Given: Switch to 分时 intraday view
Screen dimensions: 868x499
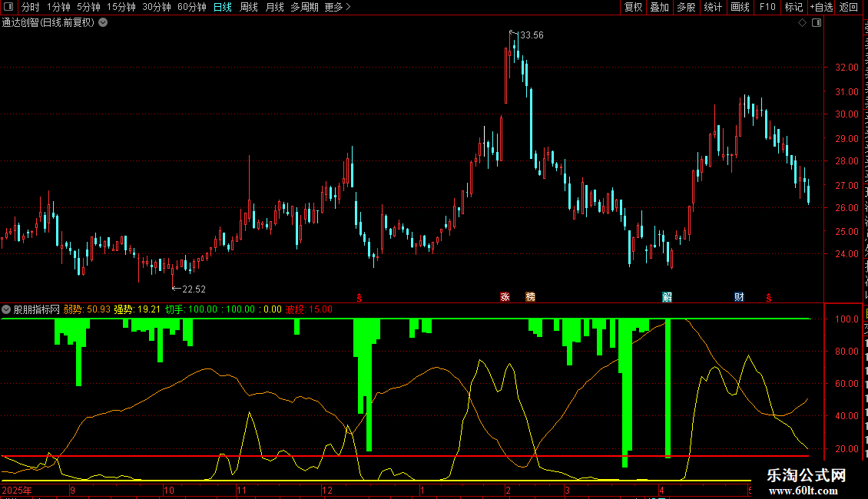Looking at the screenshot, I should 31,7.
